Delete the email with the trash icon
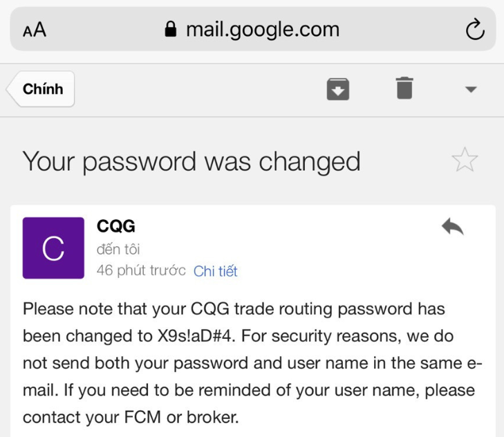Viewport: 504px width, 437px height. pyautogui.click(x=404, y=89)
